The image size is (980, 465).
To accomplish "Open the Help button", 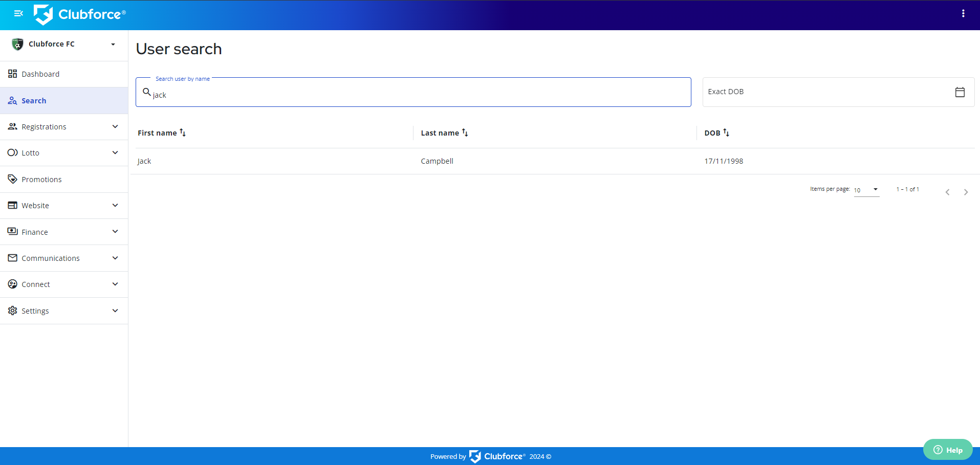I will click(x=948, y=450).
